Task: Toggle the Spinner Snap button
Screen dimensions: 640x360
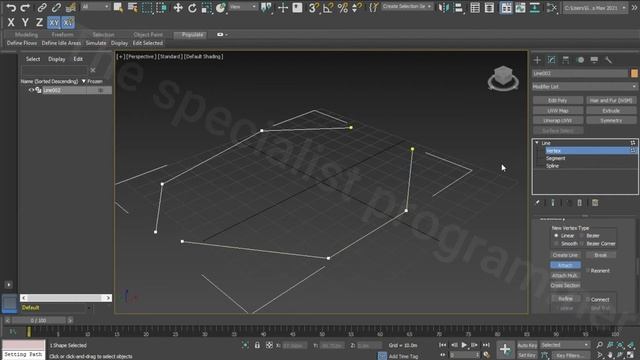Action: 357,7
